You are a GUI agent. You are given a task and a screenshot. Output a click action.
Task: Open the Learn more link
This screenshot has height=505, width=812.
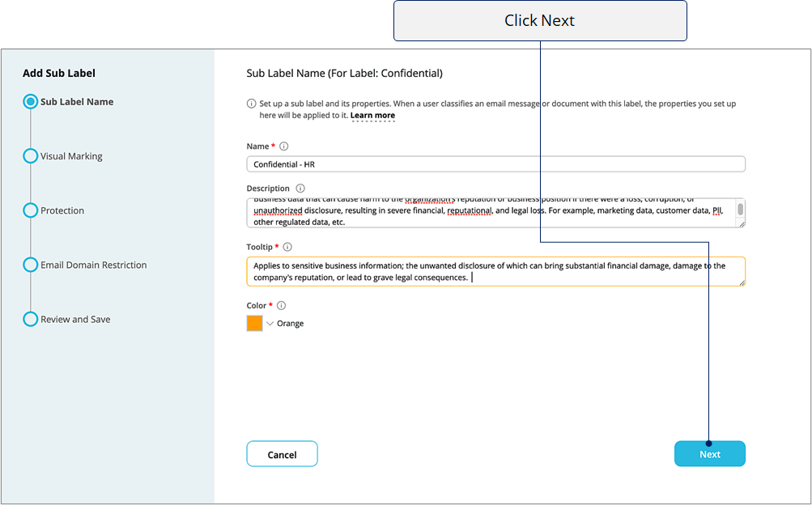373,116
